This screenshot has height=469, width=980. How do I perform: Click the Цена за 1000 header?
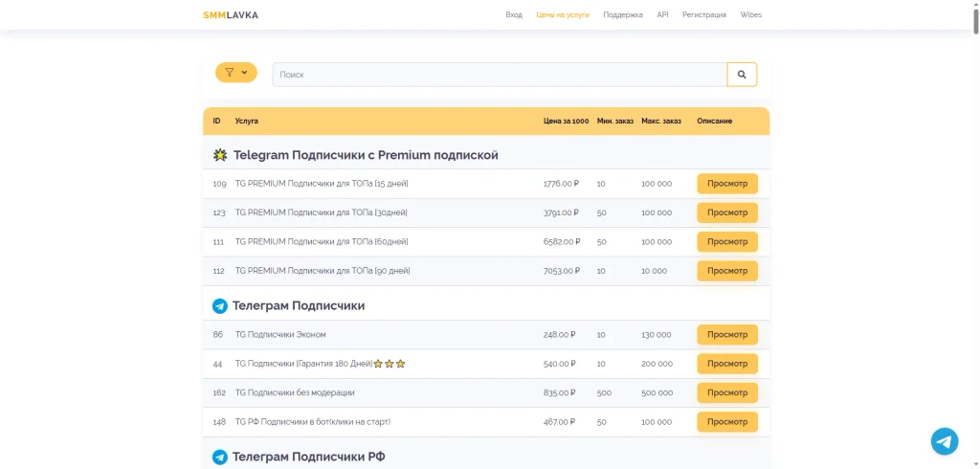pyautogui.click(x=567, y=122)
